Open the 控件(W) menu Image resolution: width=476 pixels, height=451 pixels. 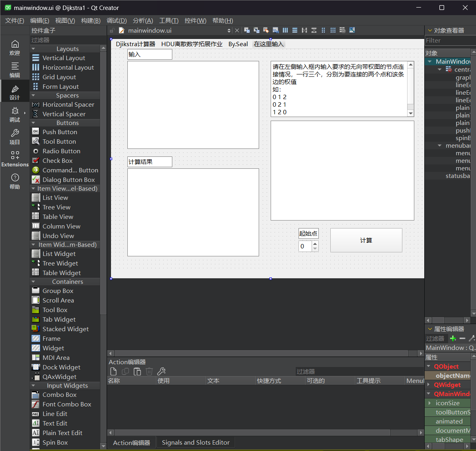click(195, 20)
